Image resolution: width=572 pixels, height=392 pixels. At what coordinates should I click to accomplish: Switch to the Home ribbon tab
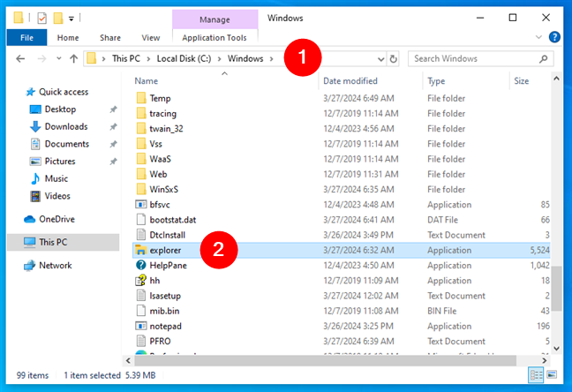pyautogui.click(x=68, y=38)
